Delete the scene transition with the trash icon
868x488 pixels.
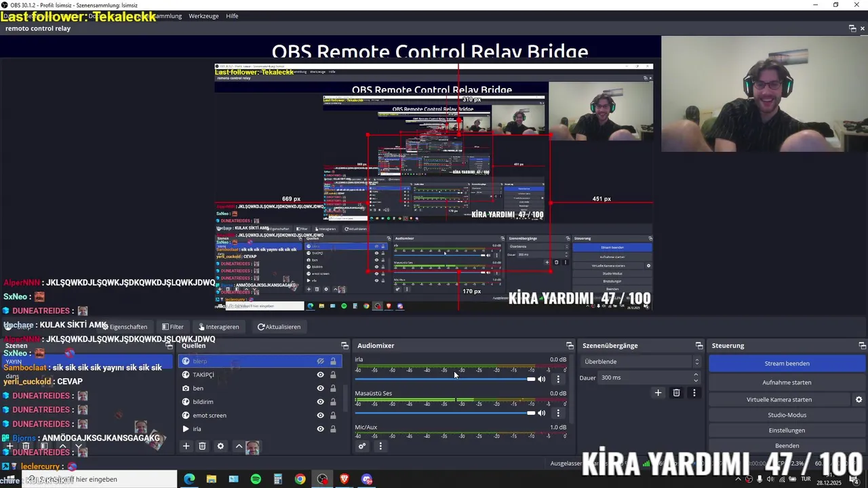676,392
